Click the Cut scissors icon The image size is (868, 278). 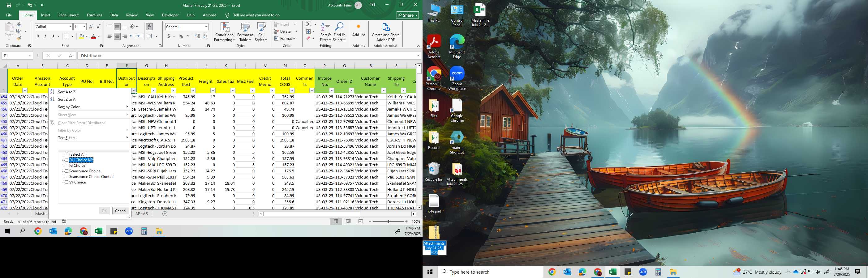tap(19, 24)
